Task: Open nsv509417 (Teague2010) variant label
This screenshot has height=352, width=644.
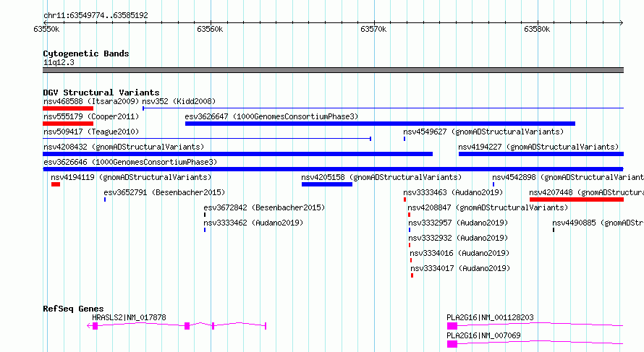Action: point(91,132)
